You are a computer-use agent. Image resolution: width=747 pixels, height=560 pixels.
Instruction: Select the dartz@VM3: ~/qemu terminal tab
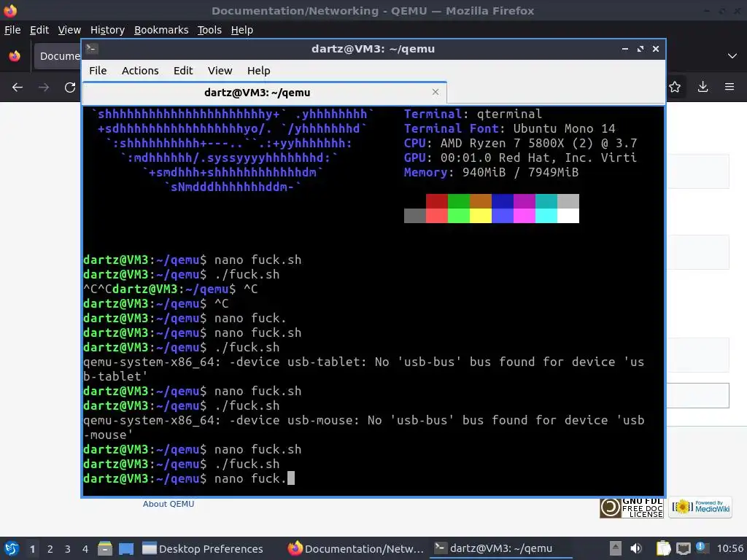(x=264, y=93)
